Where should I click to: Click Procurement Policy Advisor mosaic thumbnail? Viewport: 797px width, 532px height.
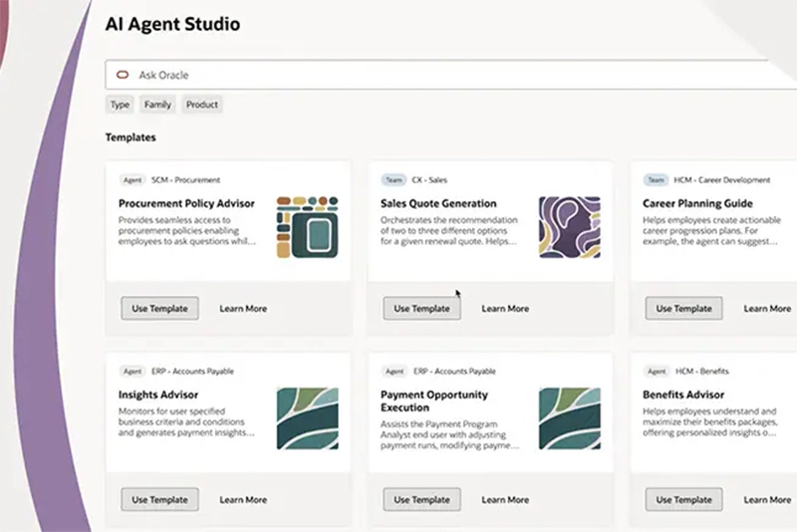point(308,227)
